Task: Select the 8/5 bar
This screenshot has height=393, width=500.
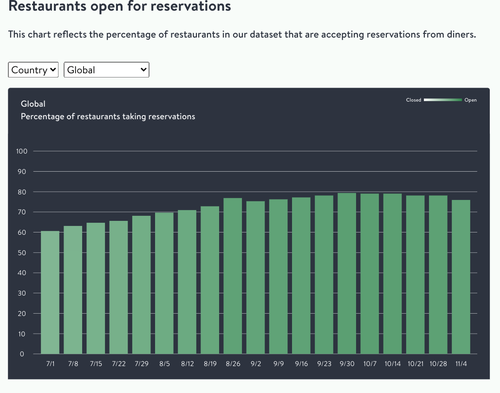Action: pos(164,283)
